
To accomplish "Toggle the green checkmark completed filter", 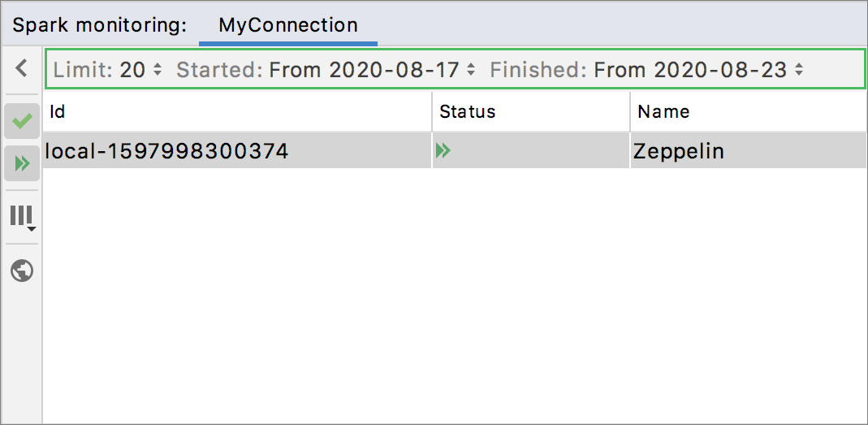I will click(x=22, y=122).
